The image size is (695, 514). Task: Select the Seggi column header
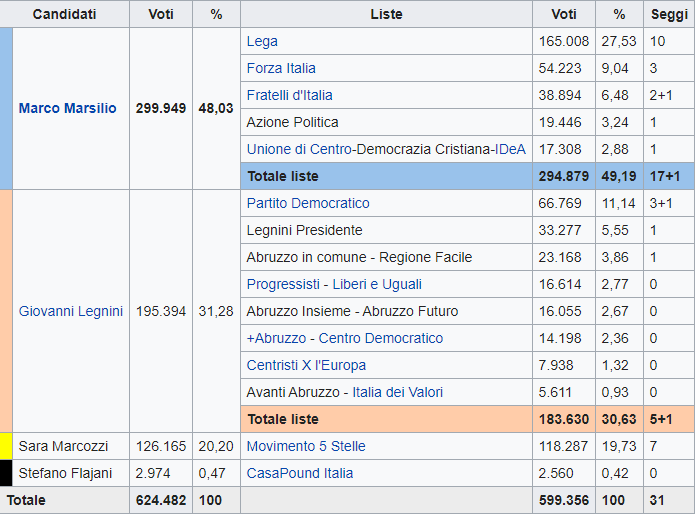coord(669,15)
